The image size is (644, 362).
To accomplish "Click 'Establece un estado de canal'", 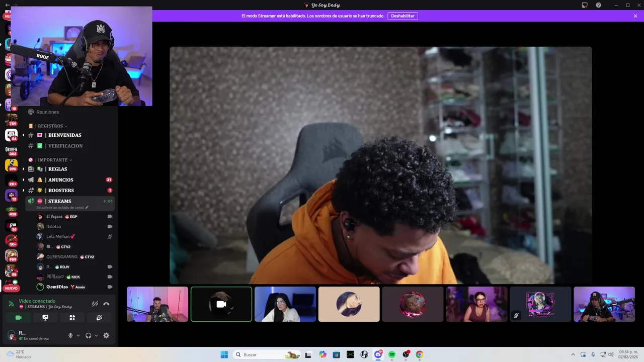I will coord(60,207).
